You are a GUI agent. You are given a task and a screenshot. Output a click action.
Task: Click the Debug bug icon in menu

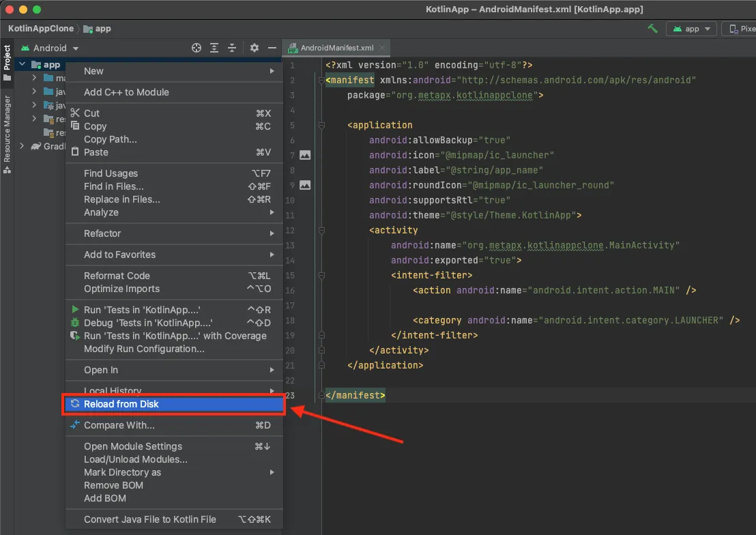tap(75, 322)
